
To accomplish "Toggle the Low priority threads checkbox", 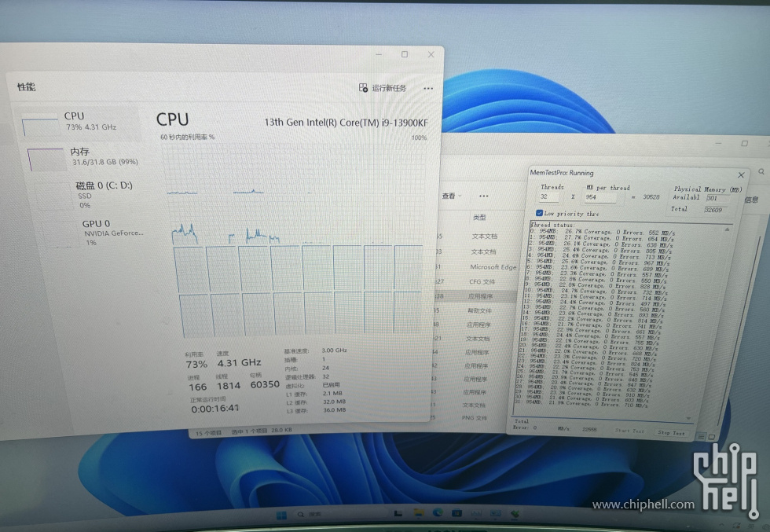I will click(539, 213).
